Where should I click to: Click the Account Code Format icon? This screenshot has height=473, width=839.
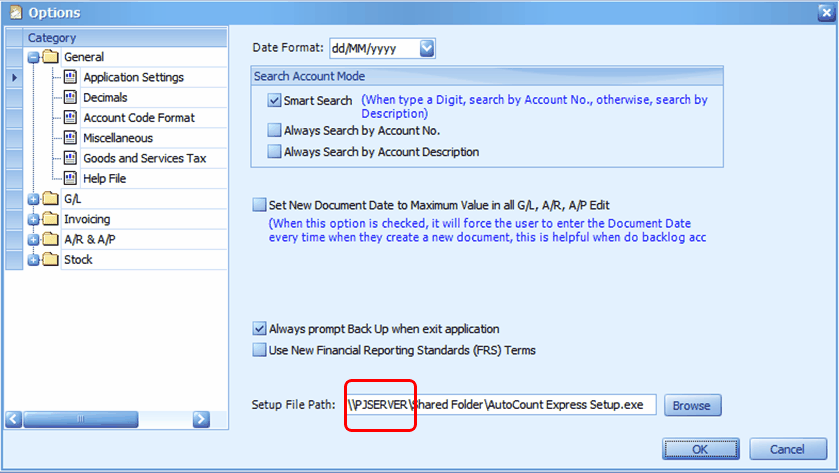pos(70,117)
